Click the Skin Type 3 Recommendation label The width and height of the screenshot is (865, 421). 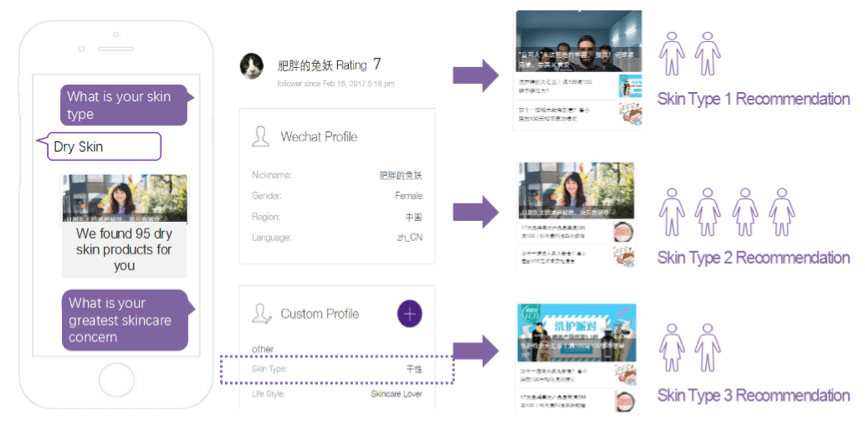[753, 395]
